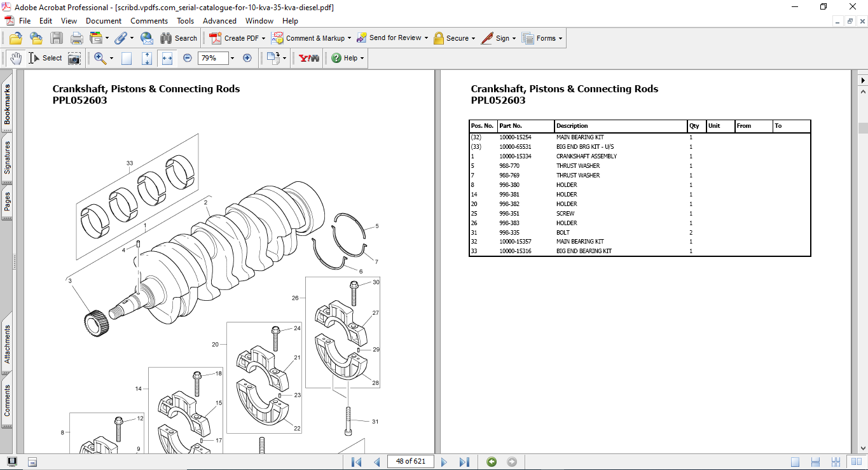Expand the Secure dropdown menu

coord(474,38)
